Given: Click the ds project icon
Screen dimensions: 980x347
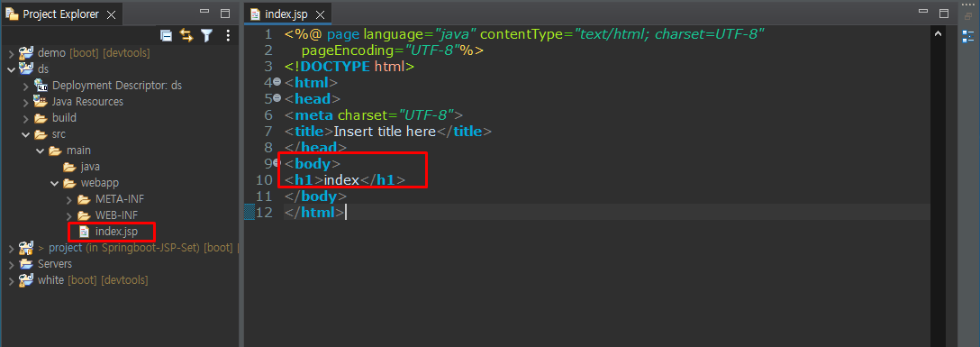Looking at the screenshot, I should click(25, 68).
